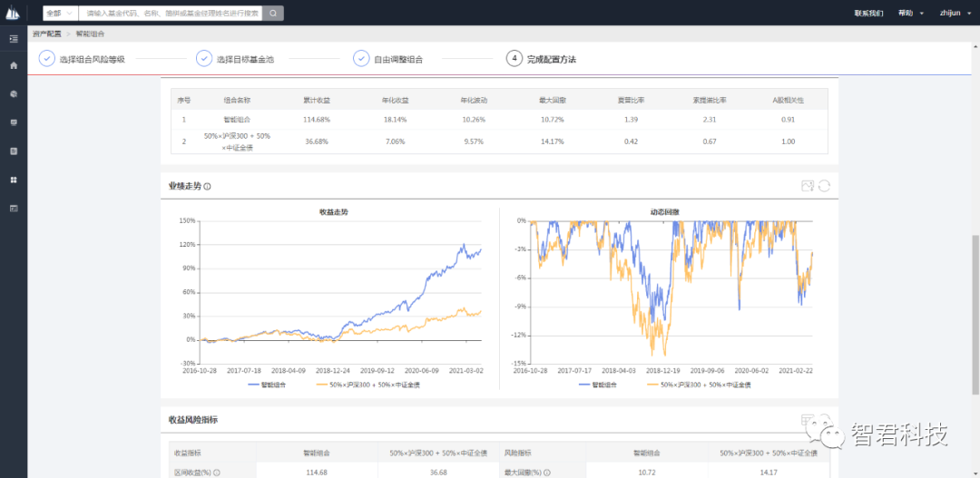Click the 1.39 Sharpe ratio cell

631,119
